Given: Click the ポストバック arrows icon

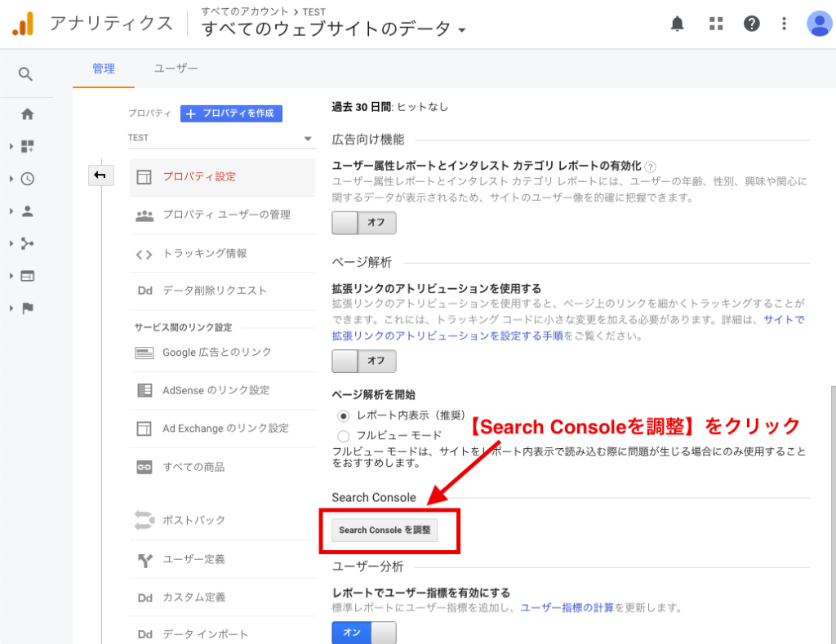Looking at the screenshot, I should pos(144,520).
